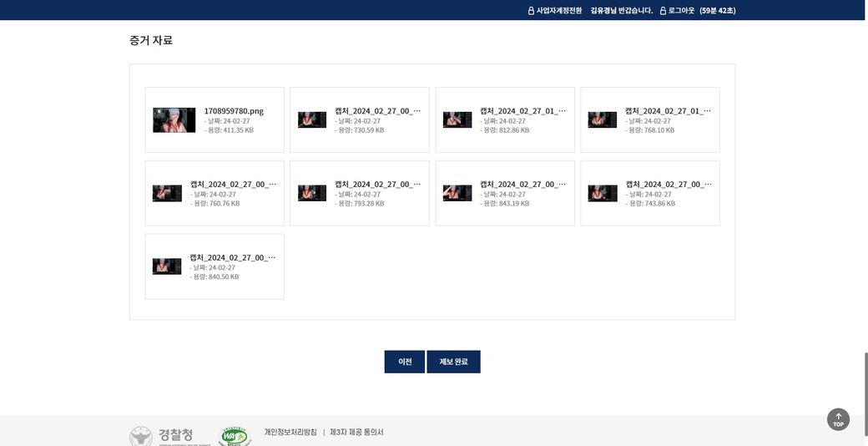Viewport: 868px width, 446px height.
Task: Open thumbnail of the 743.86 KB capture
Action: point(603,194)
